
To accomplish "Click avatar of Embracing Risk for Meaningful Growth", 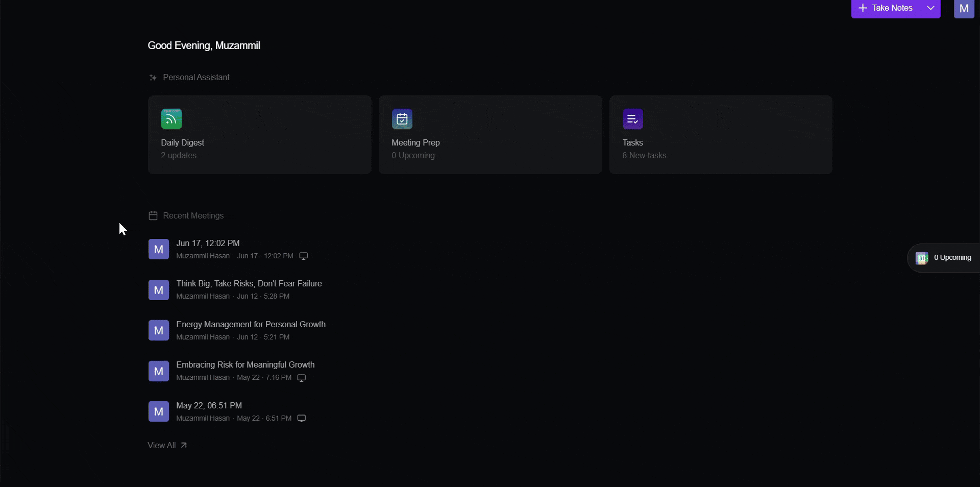I will coord(159,371).
